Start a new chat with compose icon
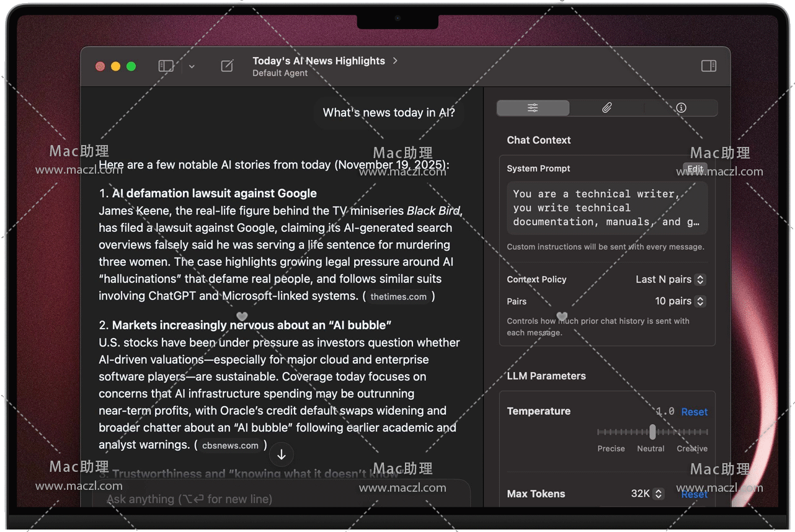795x532 pixels. pos(227,66)
